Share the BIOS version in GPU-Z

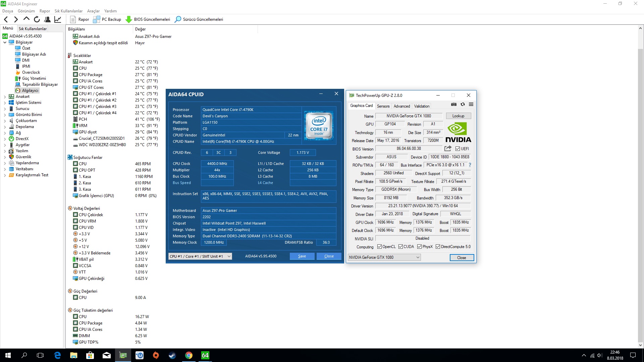[x=448, y=148]
